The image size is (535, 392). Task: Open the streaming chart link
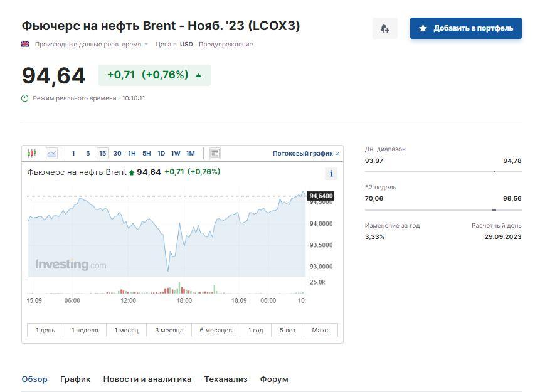click(305, 153)
